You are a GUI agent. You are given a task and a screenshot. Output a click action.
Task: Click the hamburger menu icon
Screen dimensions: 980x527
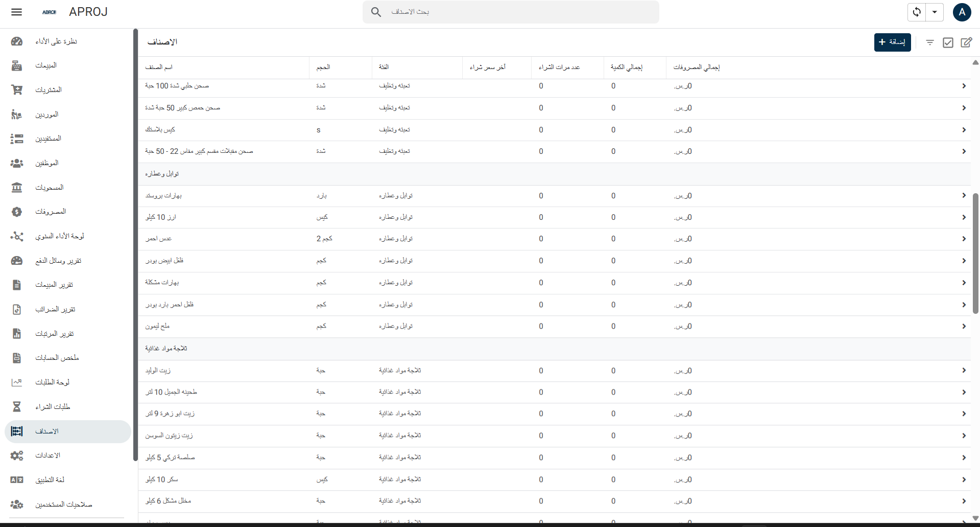pyautogui.click(x=16, y=12)
